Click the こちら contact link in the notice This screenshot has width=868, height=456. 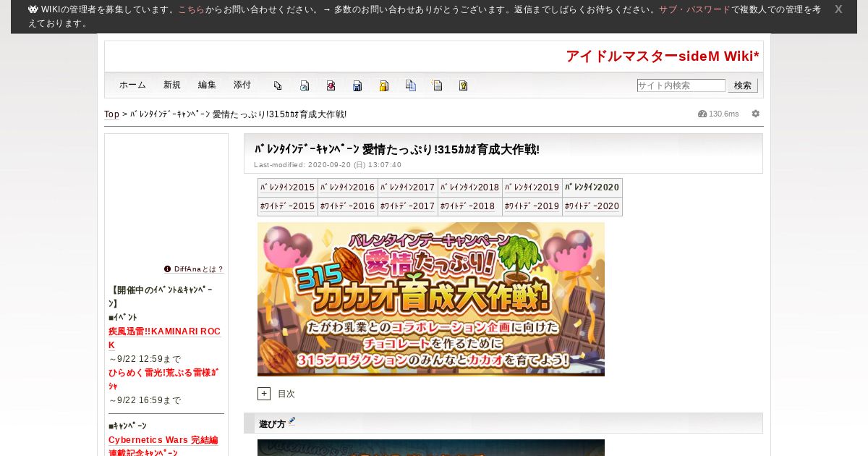(x=192, y=9)
